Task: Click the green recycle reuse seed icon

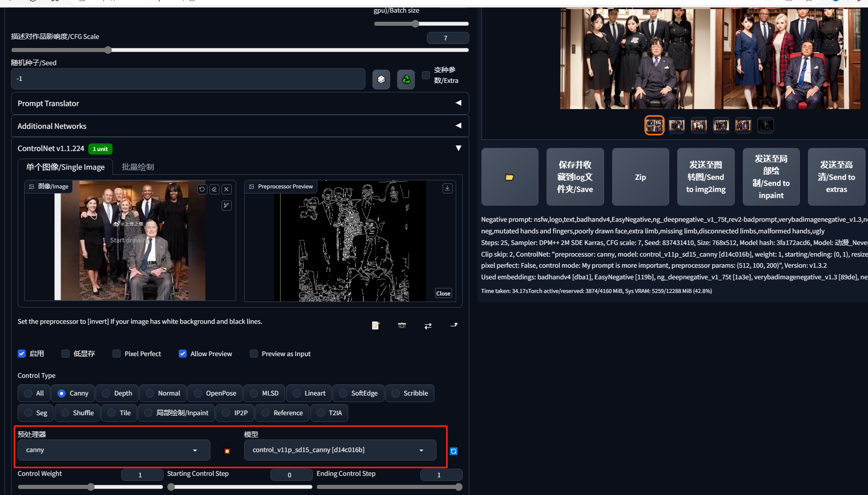Action: (x=406, y=79)
